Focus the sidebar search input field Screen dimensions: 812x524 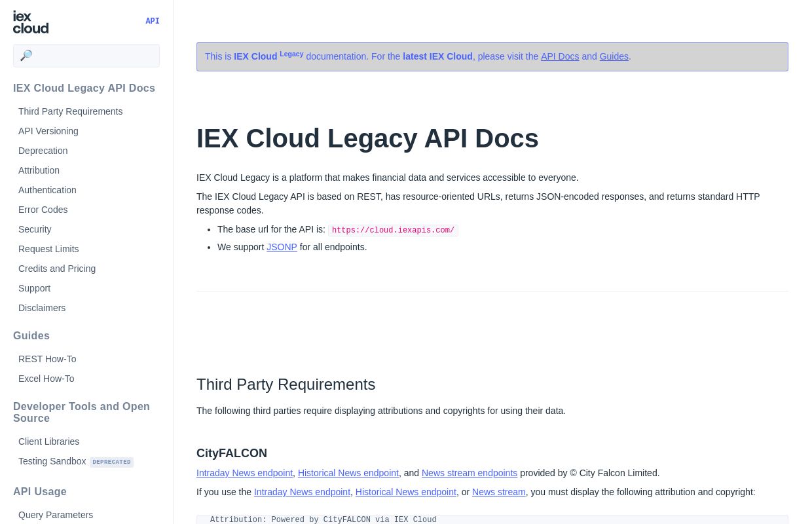pos(95,56)
